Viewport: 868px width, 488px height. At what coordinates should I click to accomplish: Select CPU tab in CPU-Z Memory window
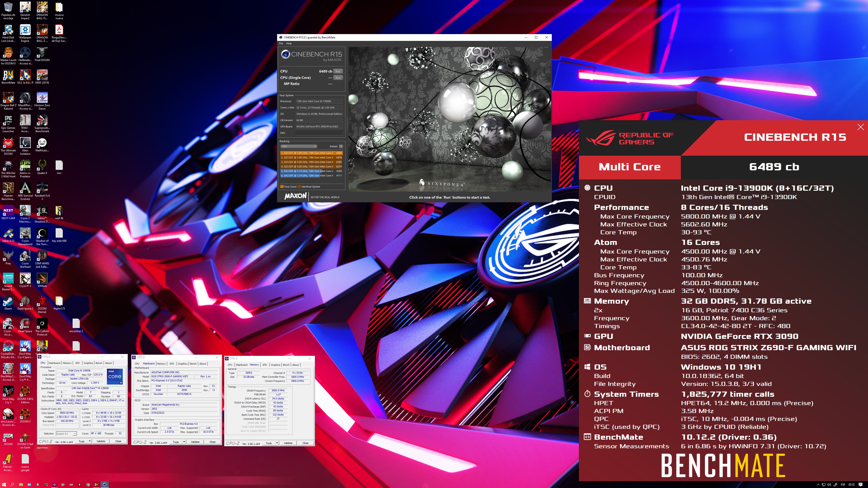(230, 365)
